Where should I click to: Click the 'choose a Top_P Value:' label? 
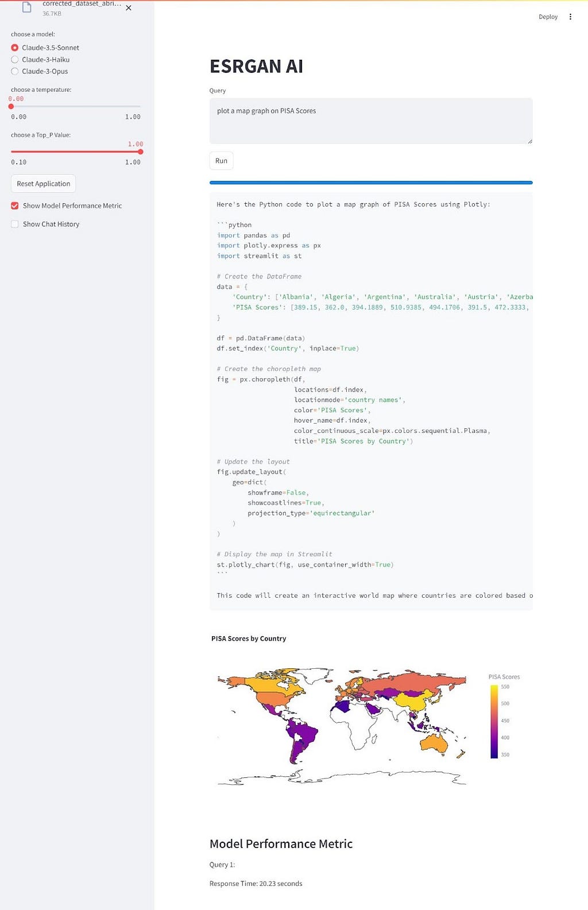pyautogui.click(x=41, y=135)
